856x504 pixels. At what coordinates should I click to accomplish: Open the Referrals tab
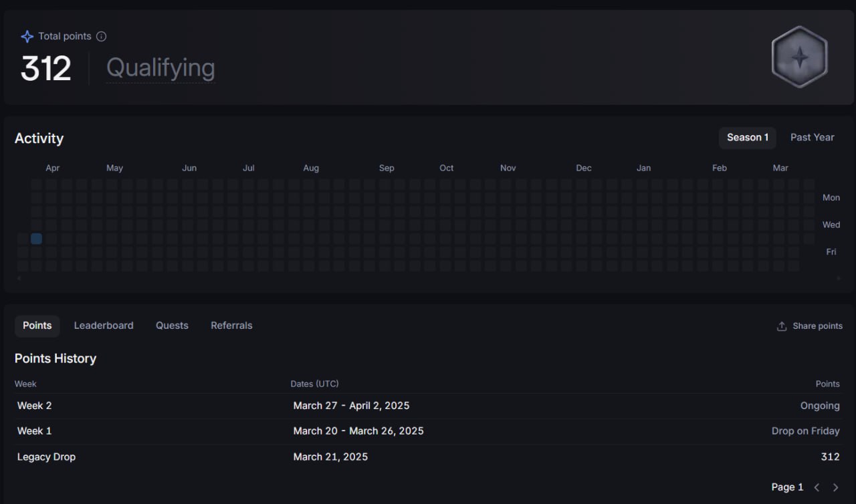231,326
